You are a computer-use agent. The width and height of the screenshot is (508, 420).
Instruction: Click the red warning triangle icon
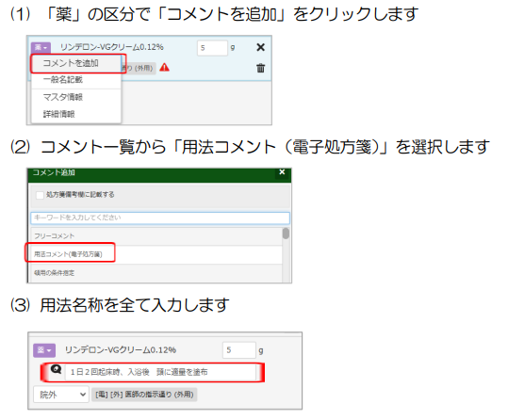click(165, 68)
